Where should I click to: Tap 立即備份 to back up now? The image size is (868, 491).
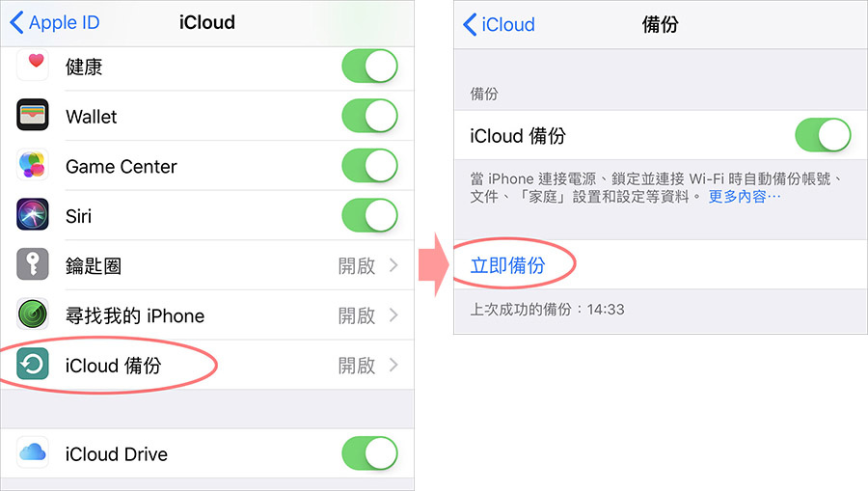(507, 265)
